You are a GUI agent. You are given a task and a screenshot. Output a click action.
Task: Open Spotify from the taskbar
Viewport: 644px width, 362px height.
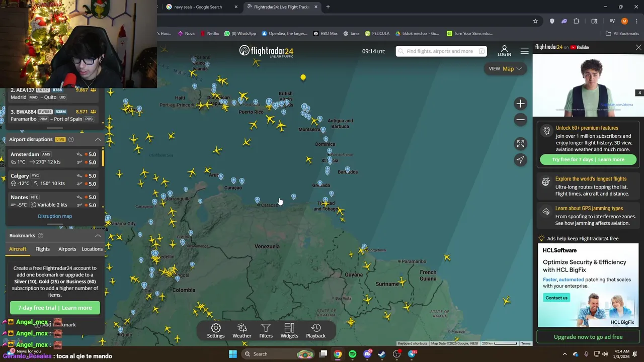[x=352, y=354]
